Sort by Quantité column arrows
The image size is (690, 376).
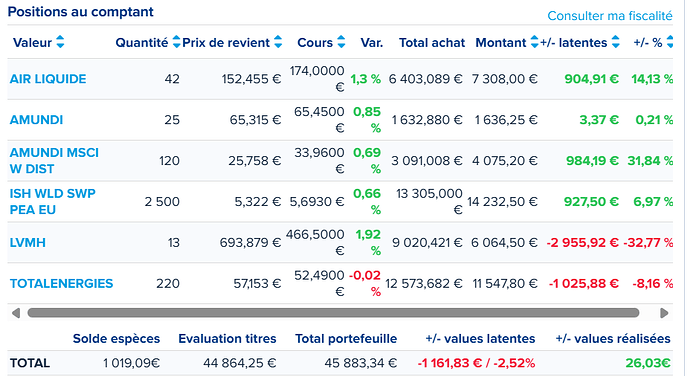point(176,42)
